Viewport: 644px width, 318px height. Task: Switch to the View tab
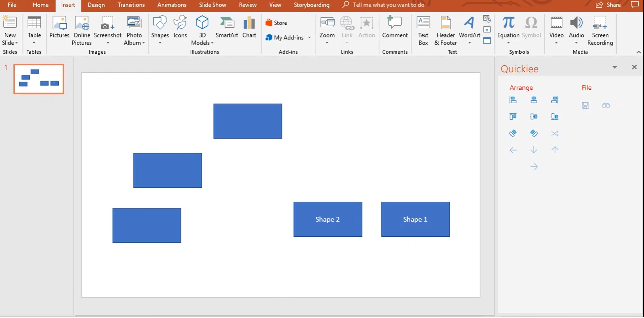(x=275, y=5)
